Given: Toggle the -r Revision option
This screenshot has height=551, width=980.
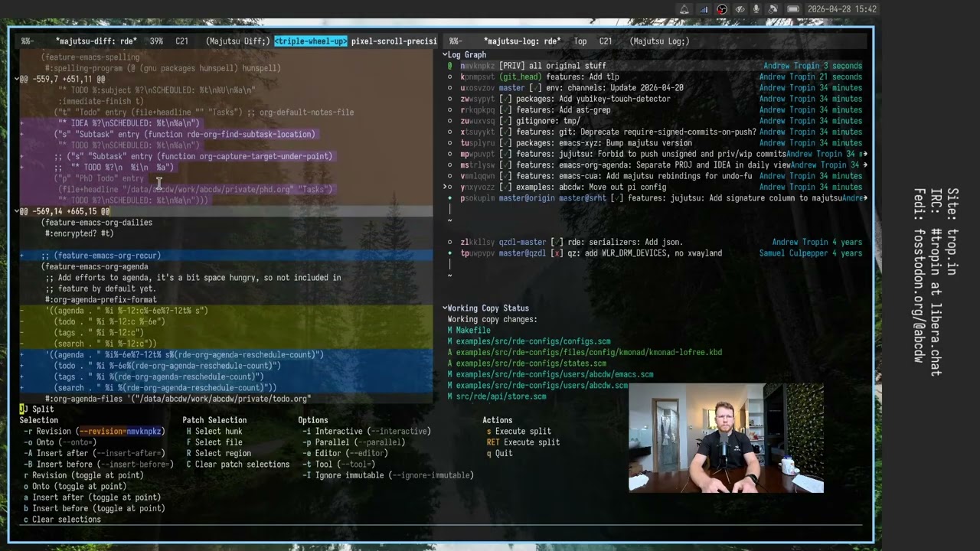Looking at the screenshot, I should tap(95, 432).
